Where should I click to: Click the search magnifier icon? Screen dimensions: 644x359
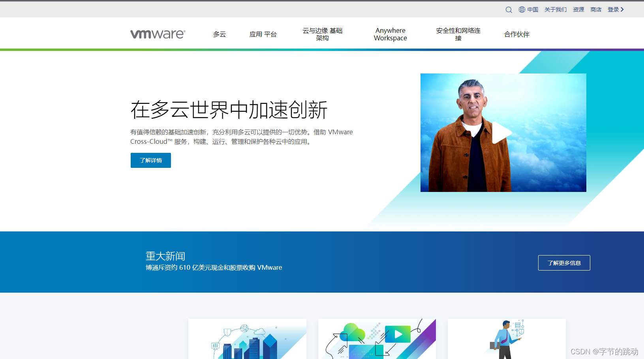click(x=509, y=10)
